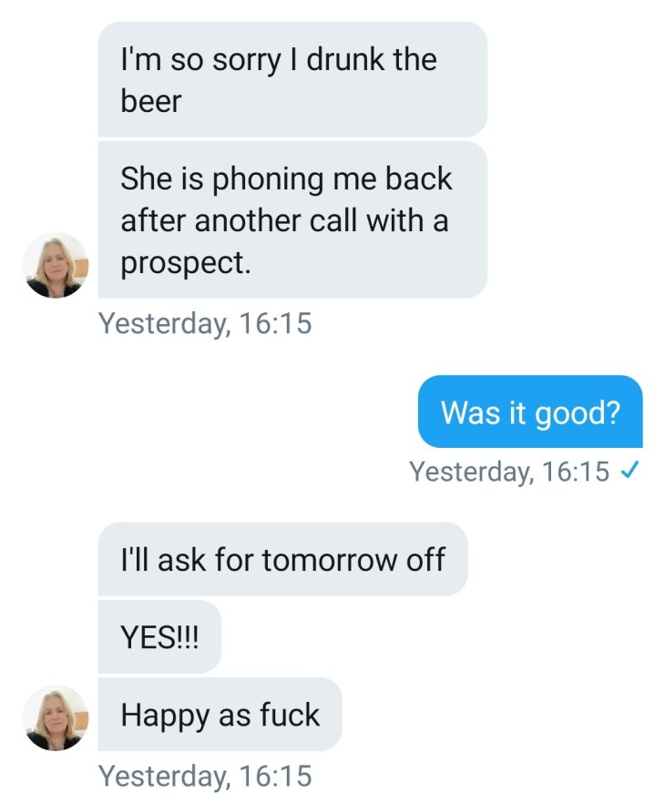The height and width of the screenshot is (812, 665).
Task: Select the 'I'll ask for tomorrow off' message
Action: point(282,560)
